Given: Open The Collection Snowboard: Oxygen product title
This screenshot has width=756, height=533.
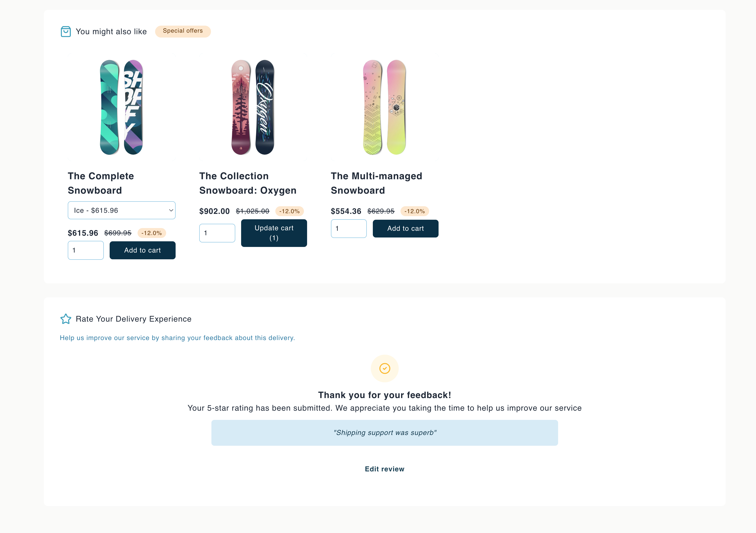Looking at the screenshot, I should [x=248, y=183].
